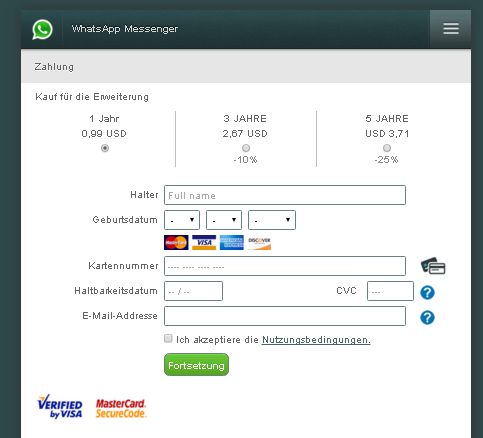Image resolution: width=483 pixels, height=438 pixels.
Task: Click the MasterCard card logo
Action: 176,242
